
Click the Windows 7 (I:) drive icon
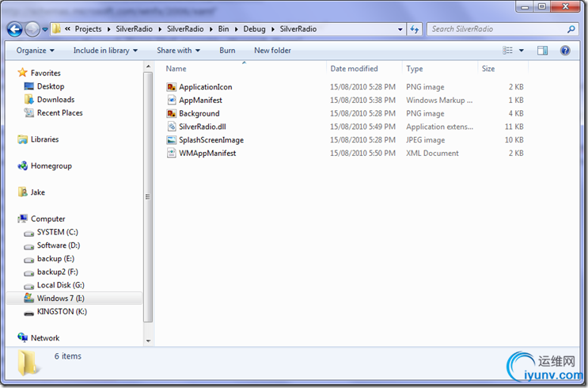(x=28, y=298)
